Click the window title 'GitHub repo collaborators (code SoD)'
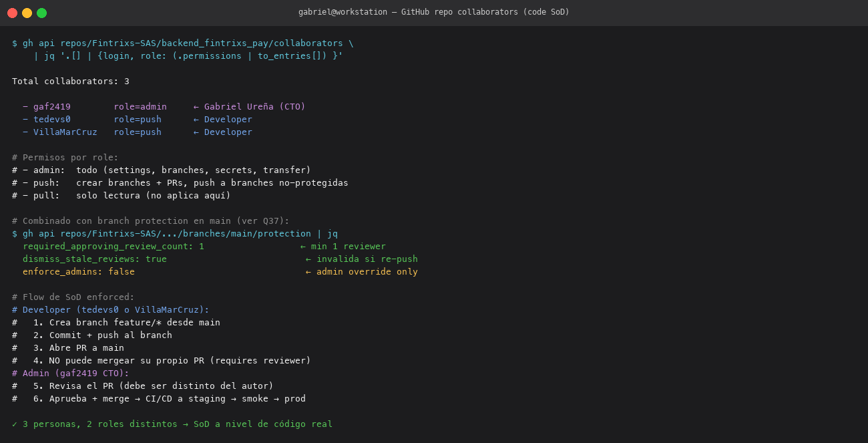The height and width of the screenshot is (443, 868). coord(485,12)
